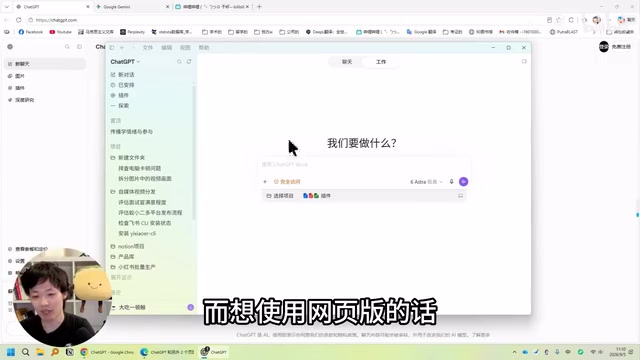This screenshot has width=640, height=360.
Task: Switch to Edge window in taskbar
Action: (167, 352)
